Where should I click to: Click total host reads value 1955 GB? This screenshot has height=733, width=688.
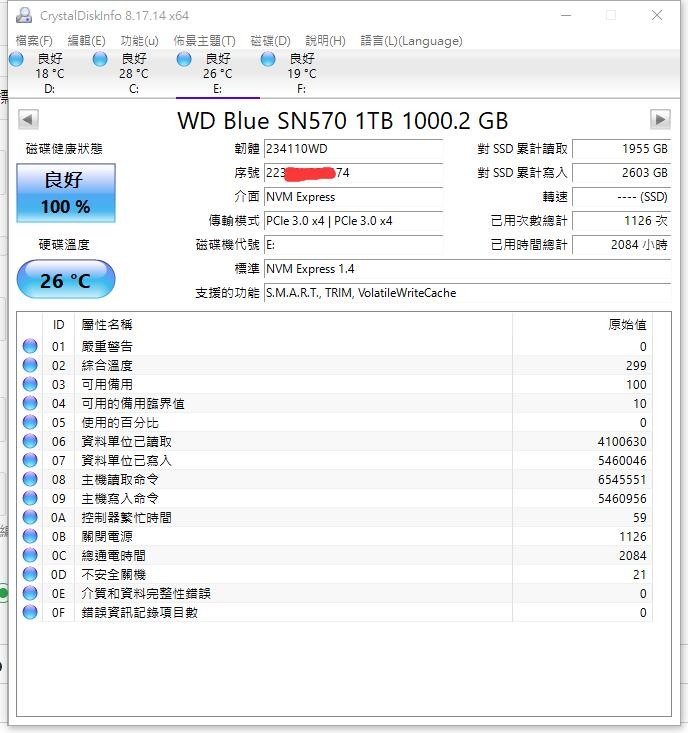[622, 149]
